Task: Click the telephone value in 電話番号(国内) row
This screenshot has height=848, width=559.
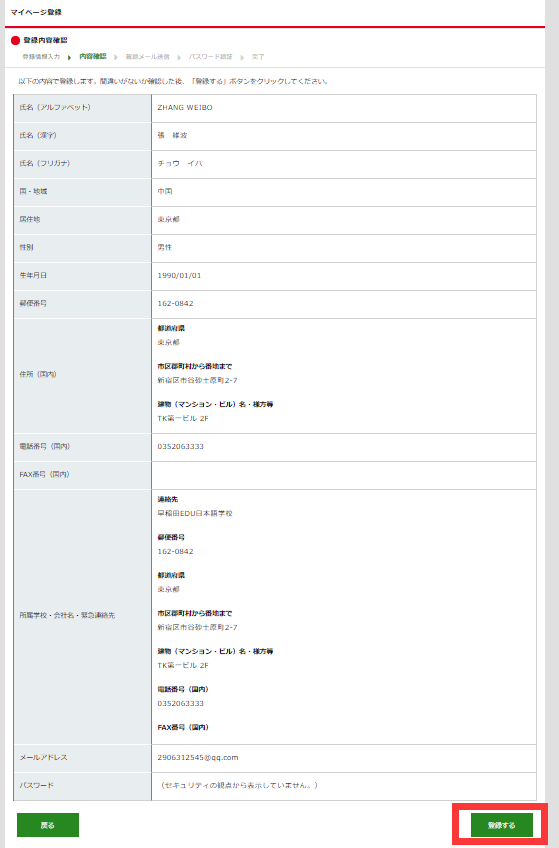Action: tap(181, 447)
